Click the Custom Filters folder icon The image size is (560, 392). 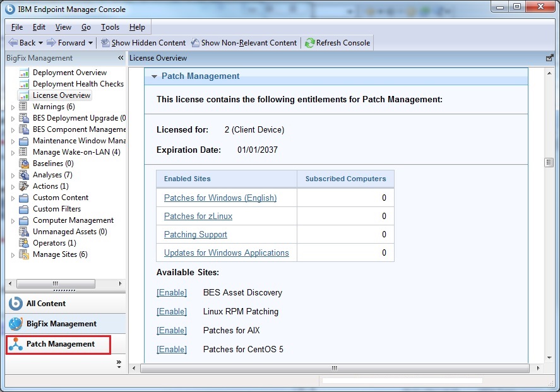[23, 209]
